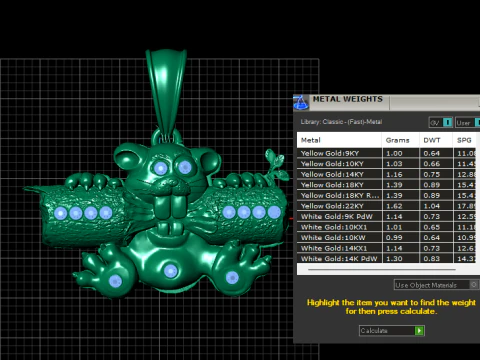Click the 1.00 grams cell for 9KY
Viewport: 480px width, 360px height.
pos(400,153)
